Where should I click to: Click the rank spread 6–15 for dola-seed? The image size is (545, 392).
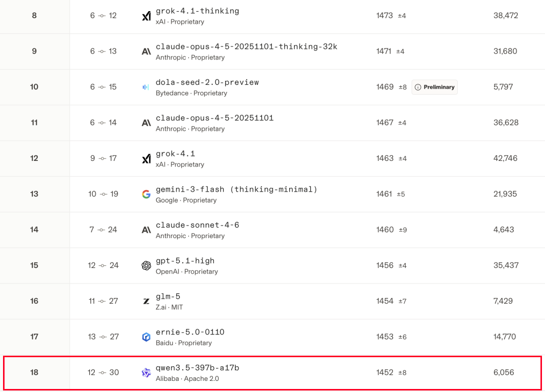[x=103, y=87]
